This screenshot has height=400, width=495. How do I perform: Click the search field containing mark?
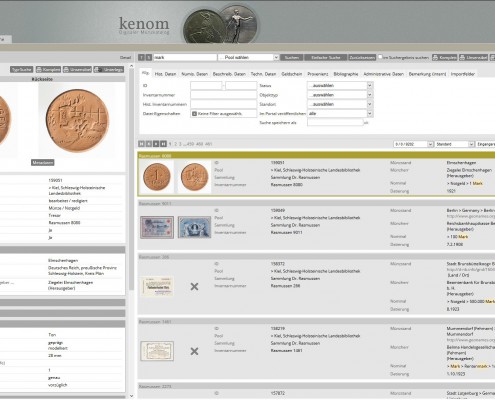point(185,57)
